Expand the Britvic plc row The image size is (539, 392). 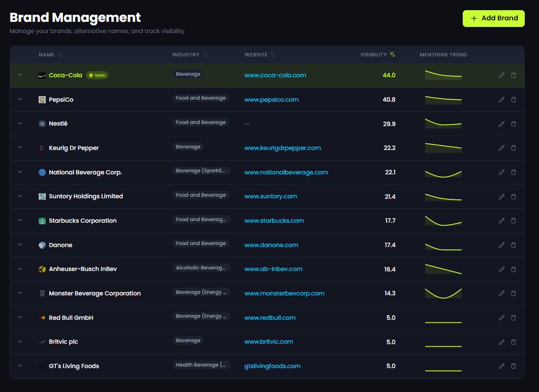point(20,342)
